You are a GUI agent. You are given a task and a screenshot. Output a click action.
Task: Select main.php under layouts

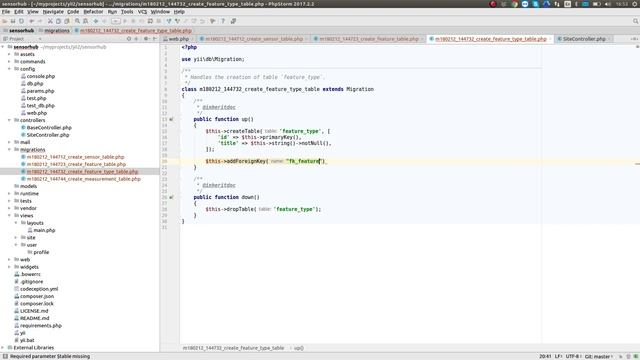44,231
